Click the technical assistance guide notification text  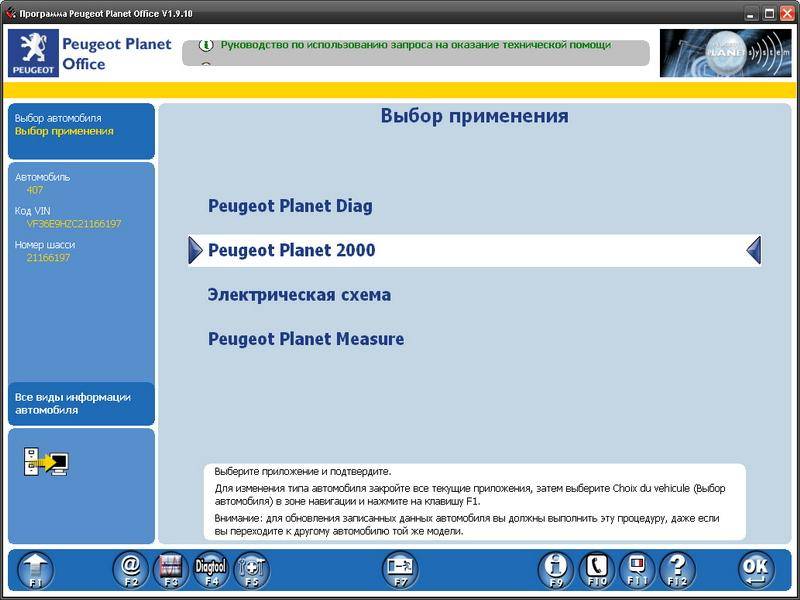point(414,46)
